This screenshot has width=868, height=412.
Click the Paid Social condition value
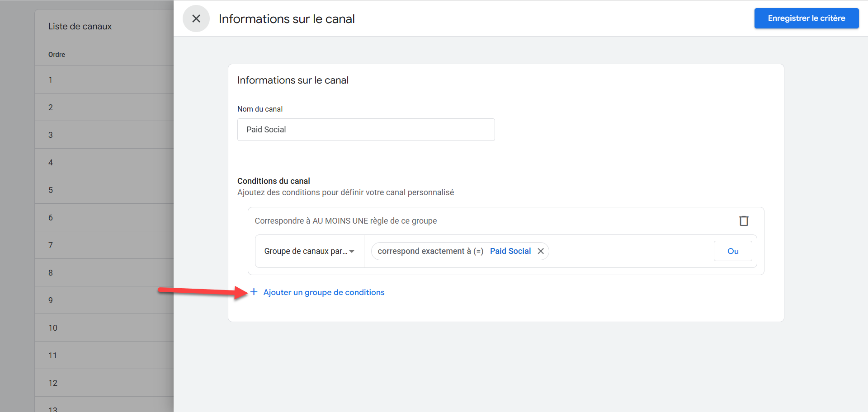point(510,251)
